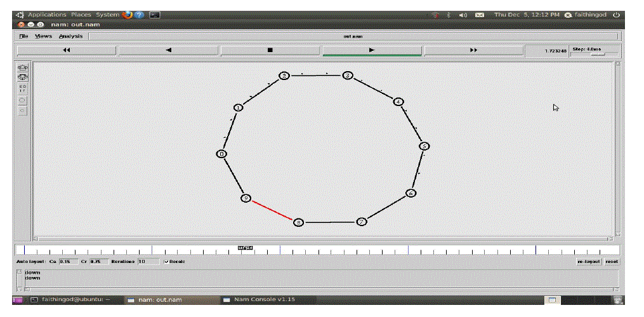Open the File menu
644x317 pixels.
[x=23, y=36]
